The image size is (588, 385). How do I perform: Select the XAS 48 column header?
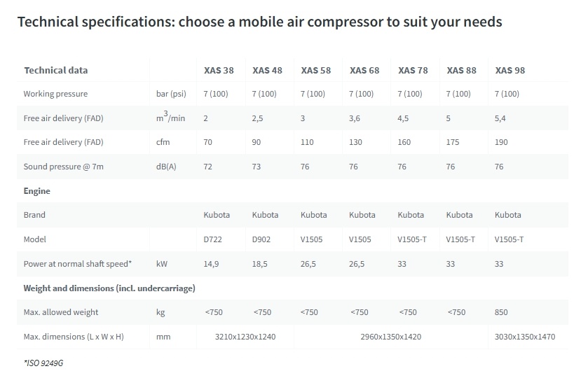click(x=267, y=70)
